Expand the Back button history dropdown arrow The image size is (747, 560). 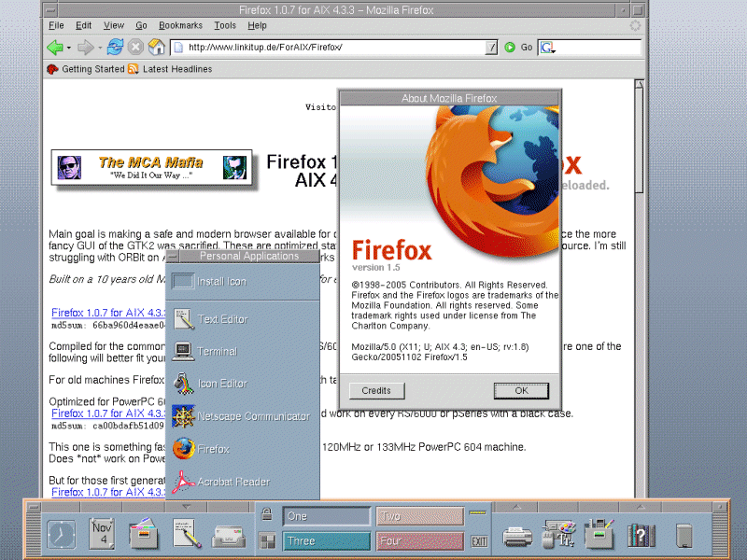pos(69,48)
